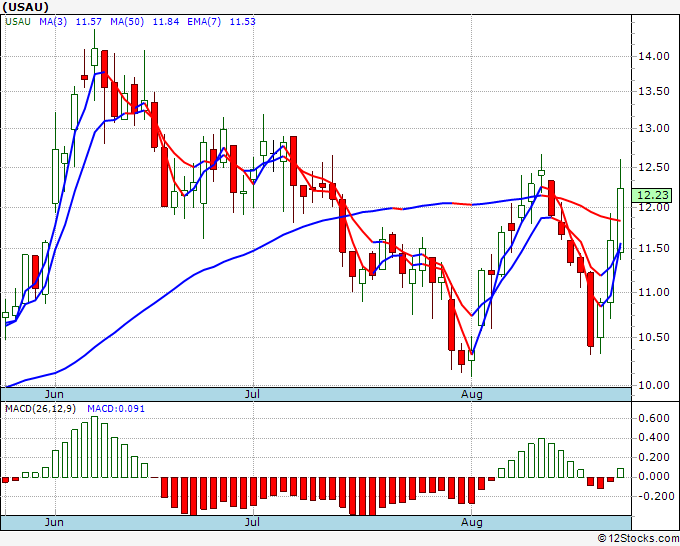The height and width of the screenshot is (546, 680).
Task: Click the Aug label on price chart axis
Action: pyautogui.click(x=472, y=394)
